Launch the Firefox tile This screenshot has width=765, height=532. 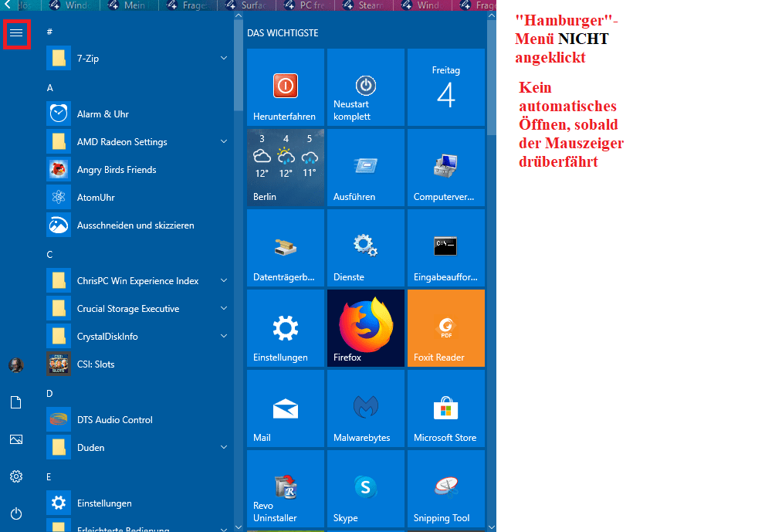coord(365,327)
